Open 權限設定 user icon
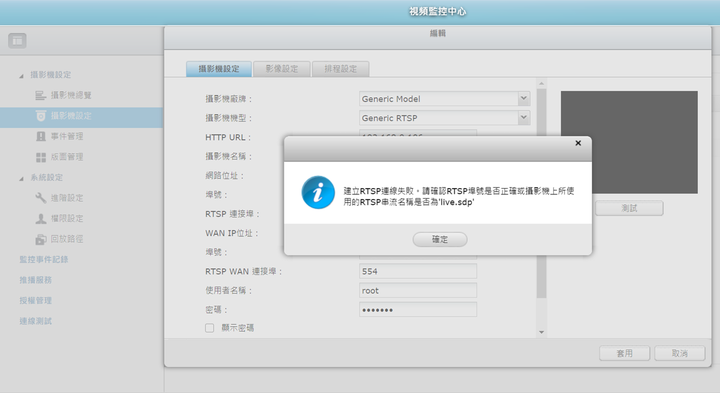 tap(41, 219)
